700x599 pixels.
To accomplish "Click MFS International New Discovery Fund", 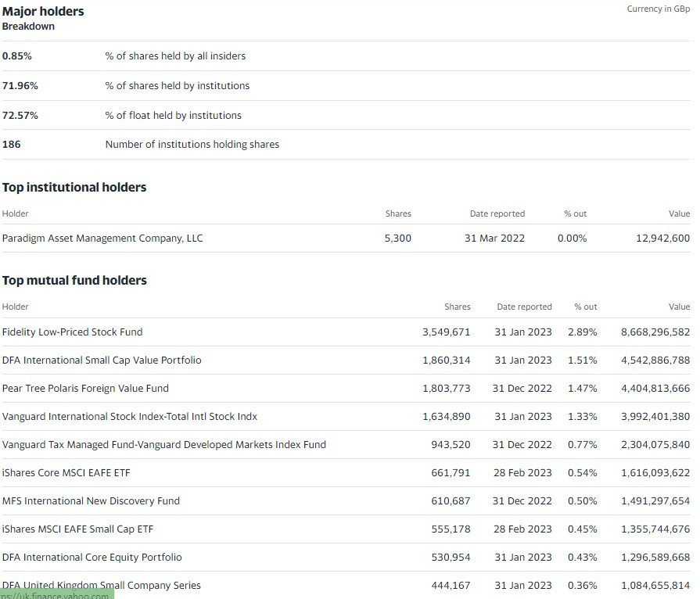I will click(x=91, y=500).
